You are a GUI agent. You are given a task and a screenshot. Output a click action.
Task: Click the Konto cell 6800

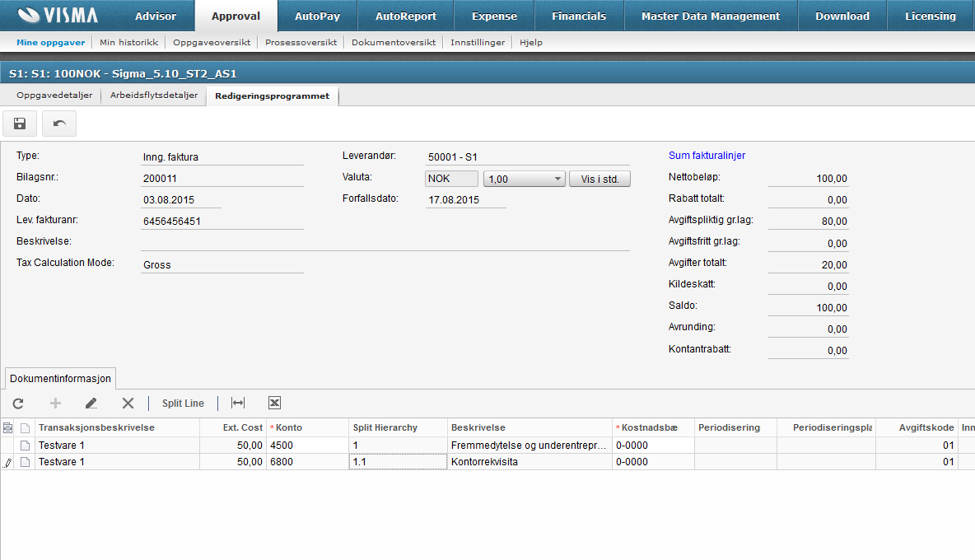point(307,462)
